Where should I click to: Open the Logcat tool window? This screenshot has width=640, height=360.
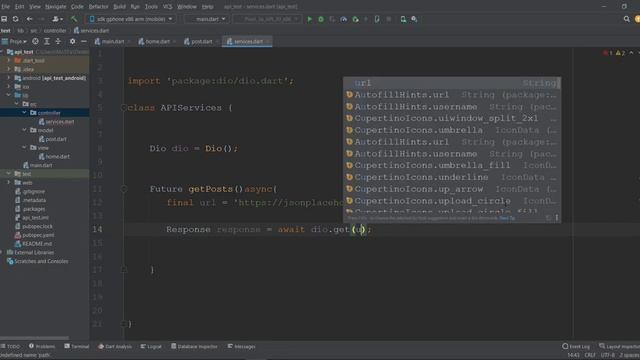pyautogui.click(x=151, y=346)
